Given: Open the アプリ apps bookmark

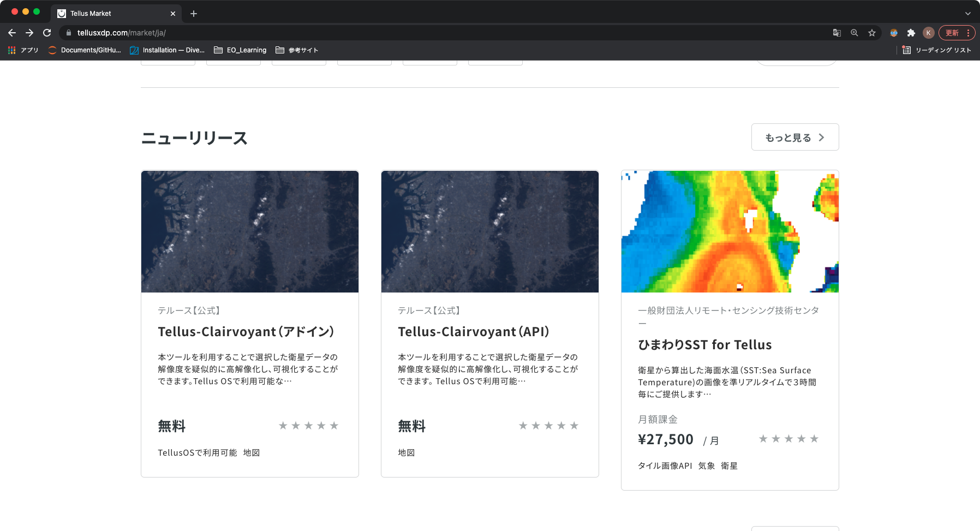Looking at the screenshot, I should (23, 50).
